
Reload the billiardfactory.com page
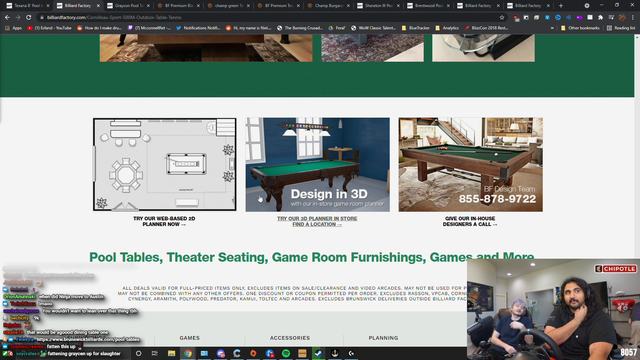[29, 18]
